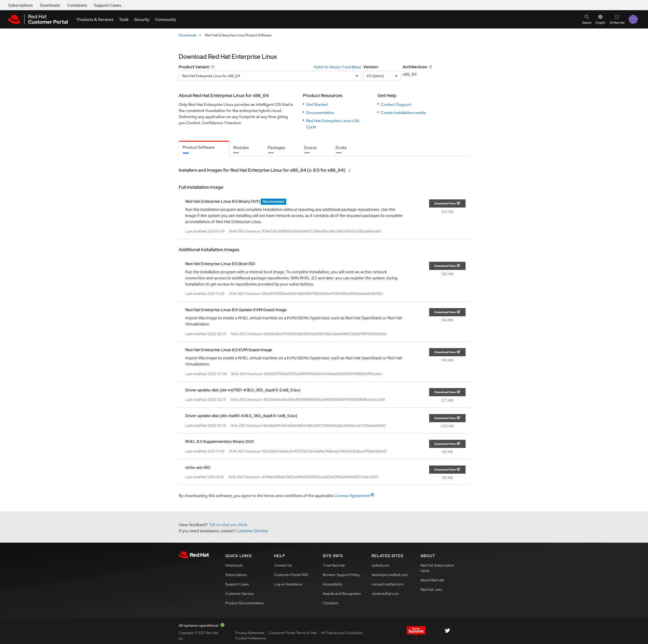Open Red Hat Enterprise Linux Life Cycle link

(332, 124)
